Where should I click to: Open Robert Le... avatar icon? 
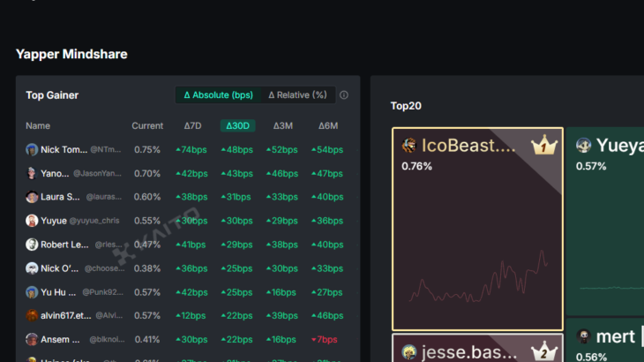pyautogui.click(x=32, y=245)
